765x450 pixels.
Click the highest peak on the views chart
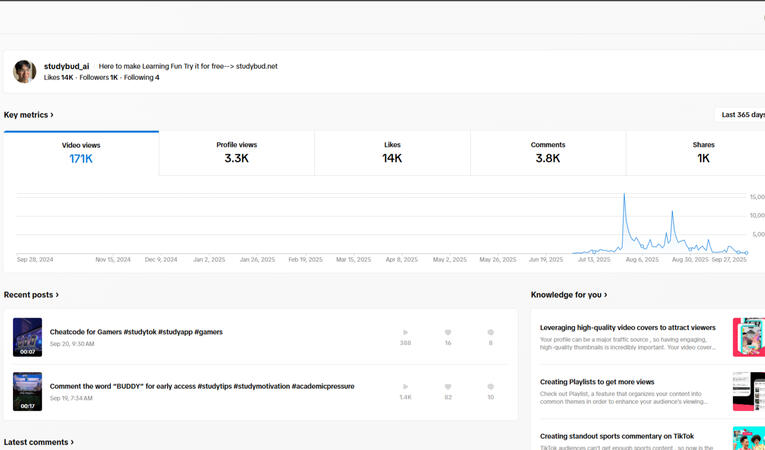pyautogui.click(x=625, y=194)
